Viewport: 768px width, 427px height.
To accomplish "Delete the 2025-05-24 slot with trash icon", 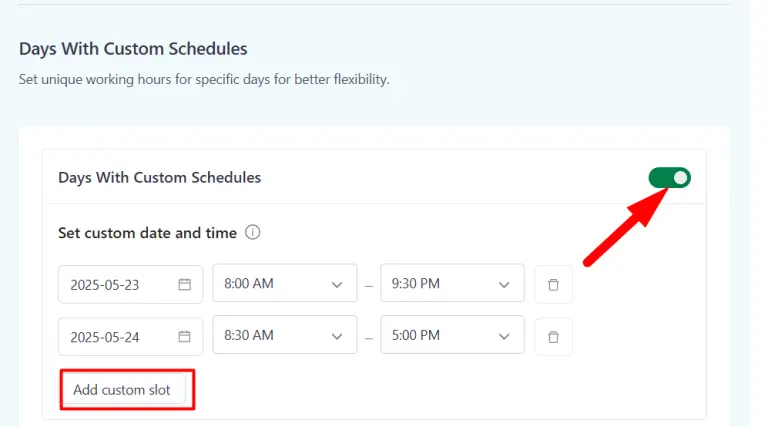I will [553, 336].
